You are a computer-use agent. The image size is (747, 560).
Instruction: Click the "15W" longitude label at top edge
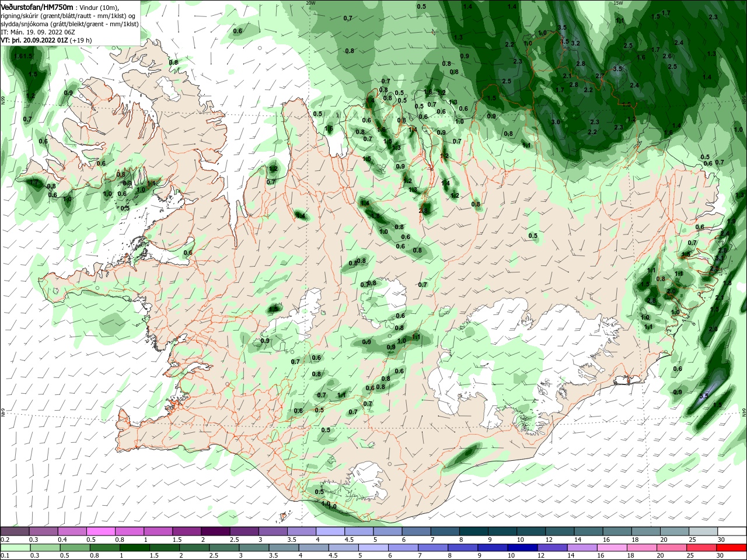[618, 3]
